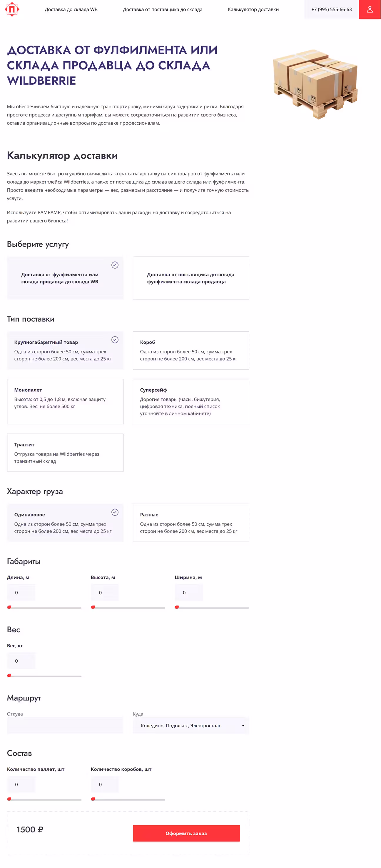Open the Куда destination dropdown
Screen dimensions: 381x868
tap(191, 726)
